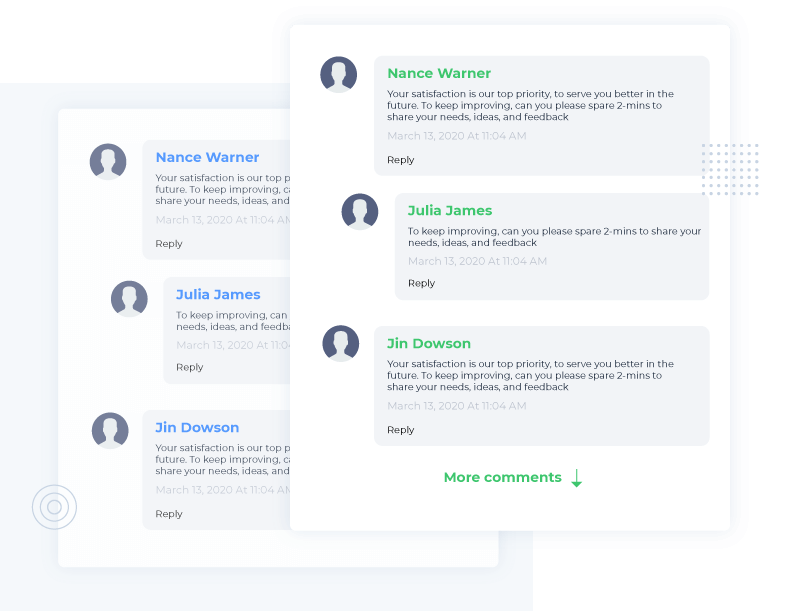The height and width of the screenshot is (611, 785).
Task: Open green Jin Dowson profile name
Action: tap(428, 343)
